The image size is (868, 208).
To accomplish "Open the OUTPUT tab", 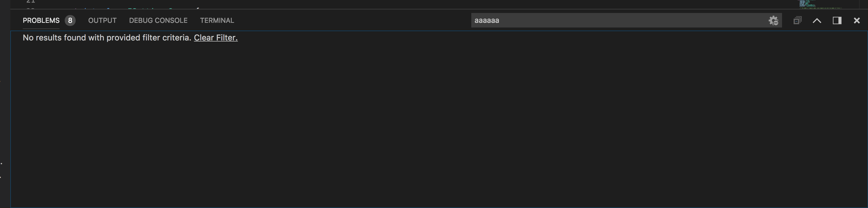I will point(103,20).
